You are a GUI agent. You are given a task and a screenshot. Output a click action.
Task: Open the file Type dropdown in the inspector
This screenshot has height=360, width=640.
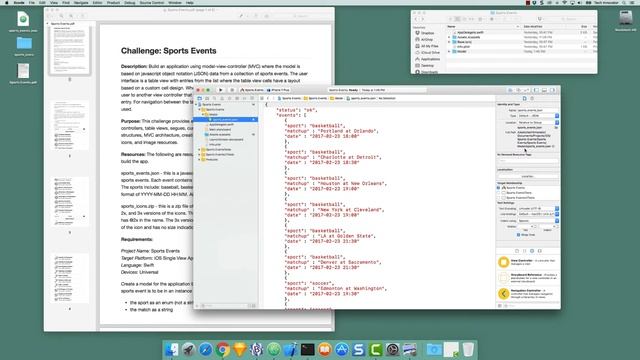[538, 116]
